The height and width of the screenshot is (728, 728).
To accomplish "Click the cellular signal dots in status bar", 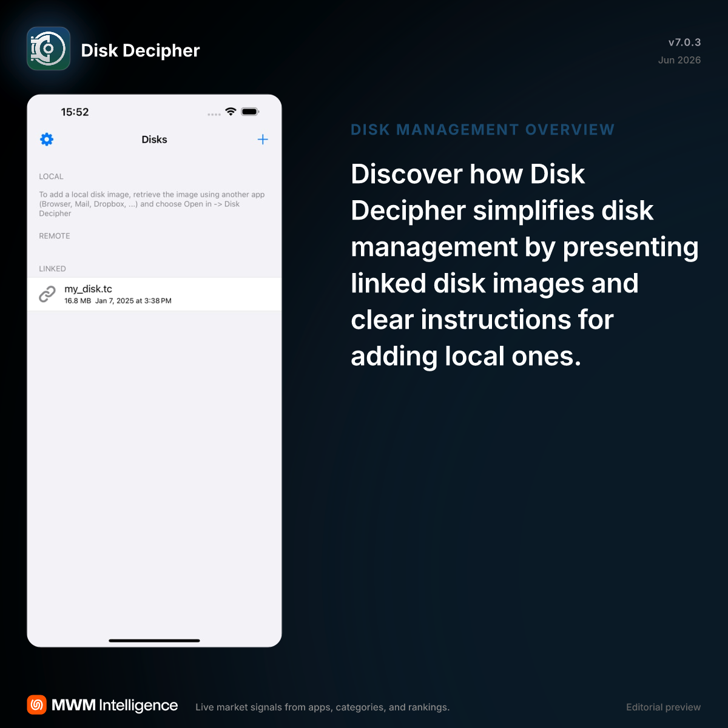I will click(214, 114).
